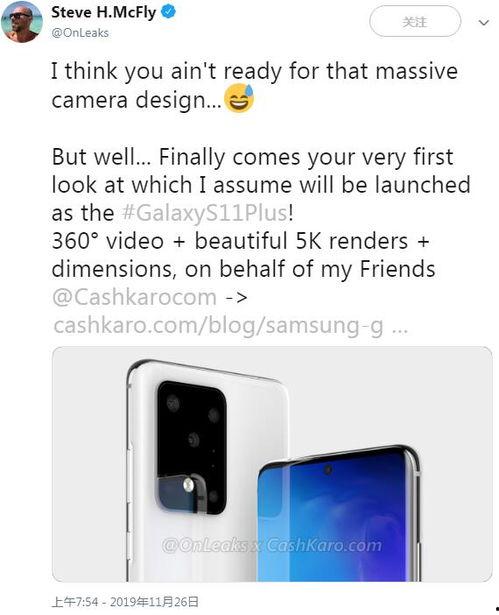Open the 上午7:54 - 2019年11月26日 timestamp

pyautogui.click(x=125, y=602)
